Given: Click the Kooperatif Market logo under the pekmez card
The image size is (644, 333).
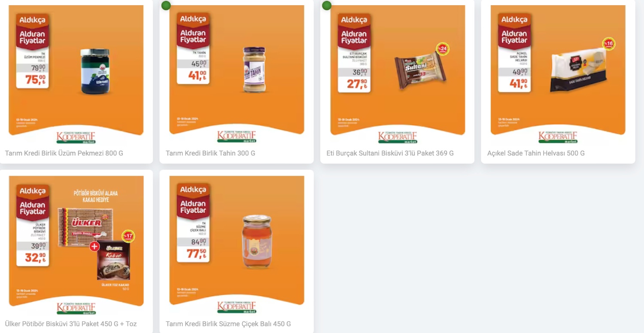Looking at the screenshot, I should coord(76,137).
